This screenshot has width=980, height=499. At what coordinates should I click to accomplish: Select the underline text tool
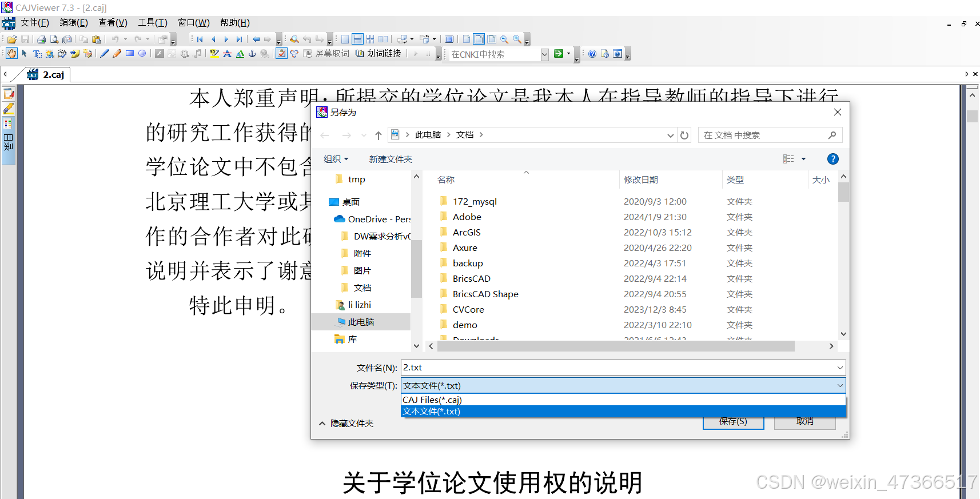[x=240, y=54]
